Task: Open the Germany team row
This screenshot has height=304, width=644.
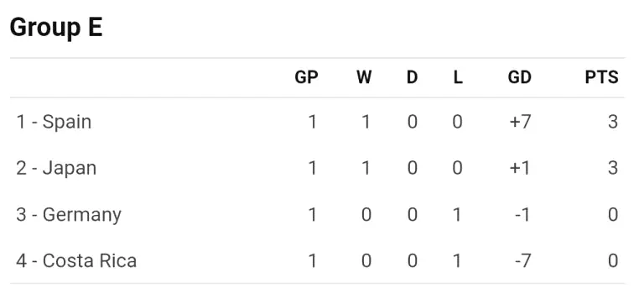Action: 318,215
